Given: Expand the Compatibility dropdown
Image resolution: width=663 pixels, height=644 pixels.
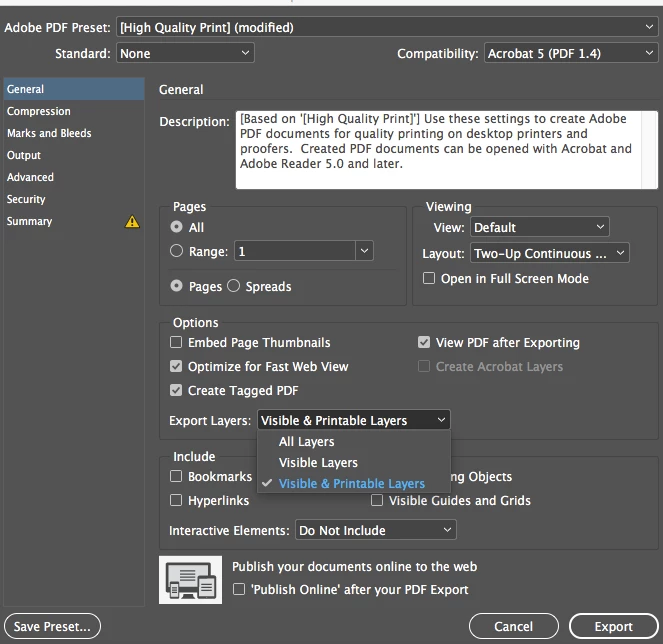Looking at the screenshot, I should [571, 53].
